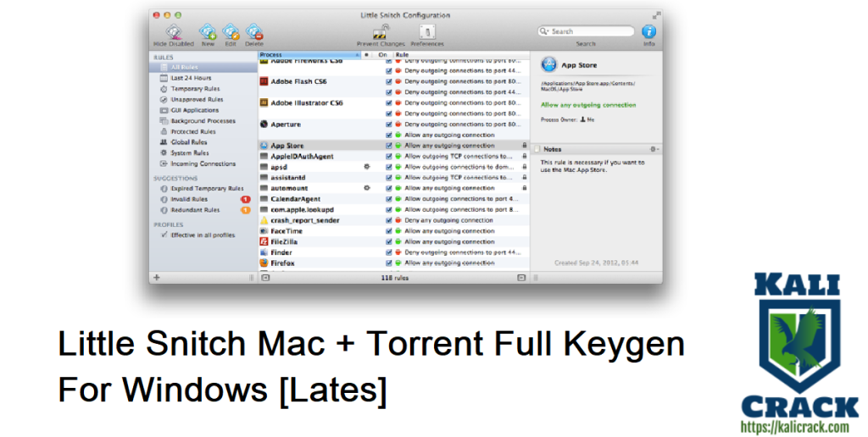This screenshot has width=868, height=437.
Task: Toggle the FaceTime rule checkbox
Action: pyautogui.click(x=388, y=230)
